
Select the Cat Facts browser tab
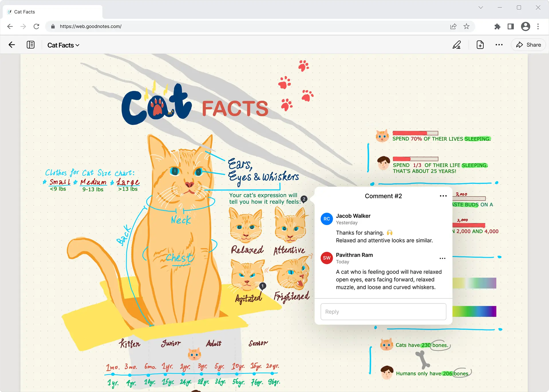pyautogui.click(x=53, y=12)
